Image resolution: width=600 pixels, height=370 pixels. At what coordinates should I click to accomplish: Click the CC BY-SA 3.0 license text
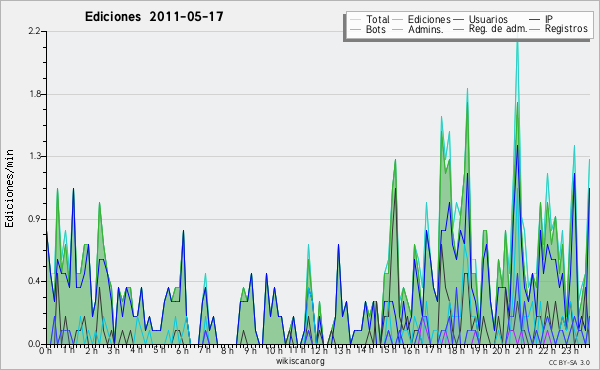(569, 362)
